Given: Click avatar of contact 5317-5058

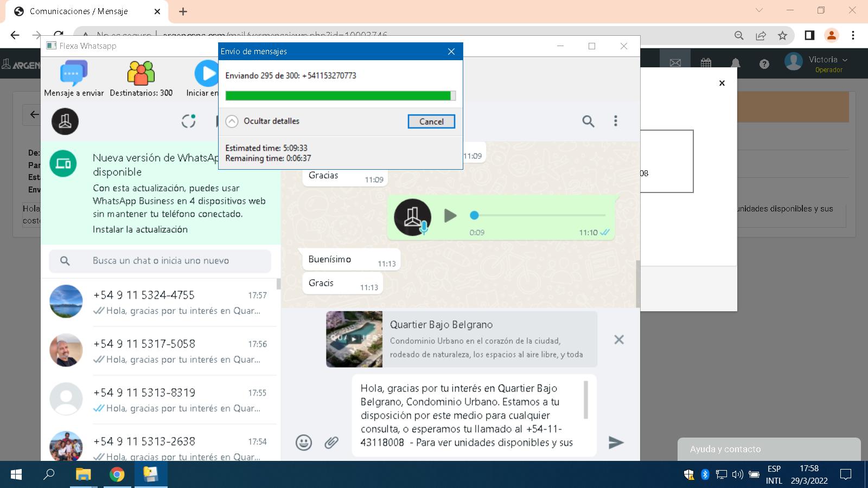Looking at the screenshot, I should tap(66, 350).
